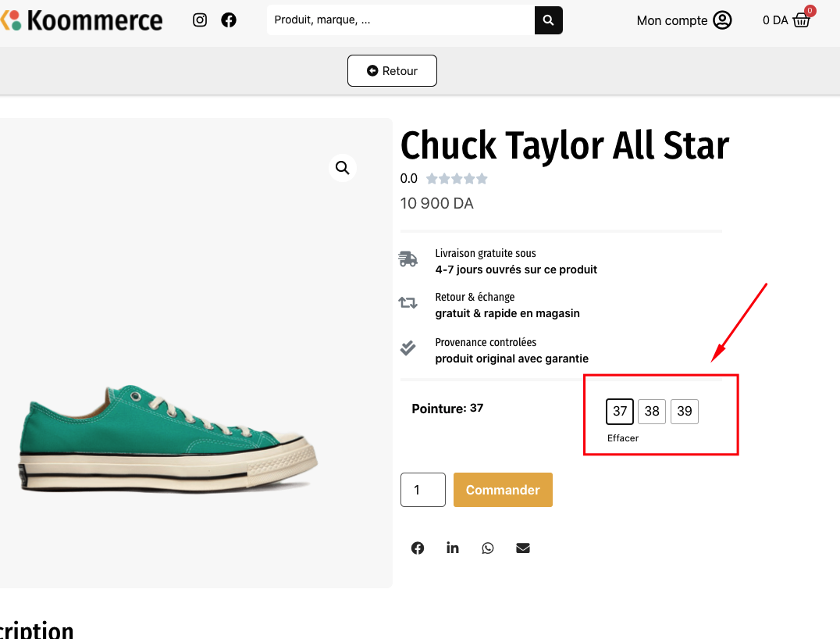This screenshot has height=639, width=840.
Task: Open Mon compte account menu
Action: [684, 20]
